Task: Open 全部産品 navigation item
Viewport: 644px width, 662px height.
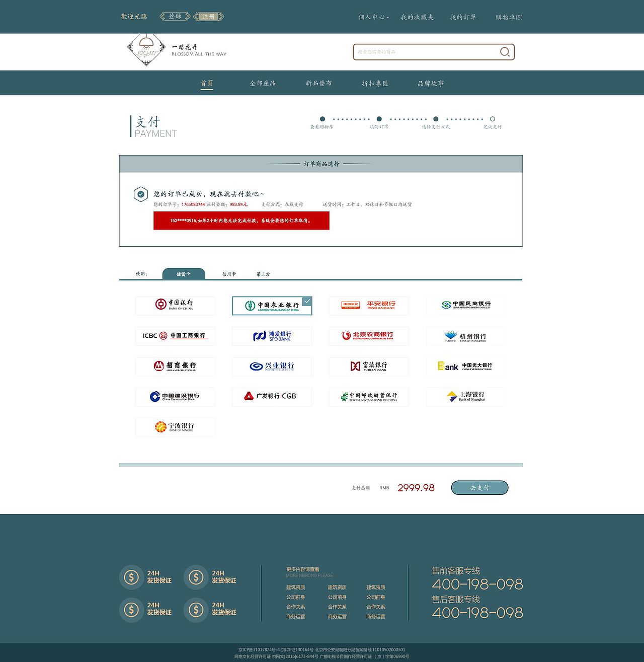Action: tap(263, 84)
